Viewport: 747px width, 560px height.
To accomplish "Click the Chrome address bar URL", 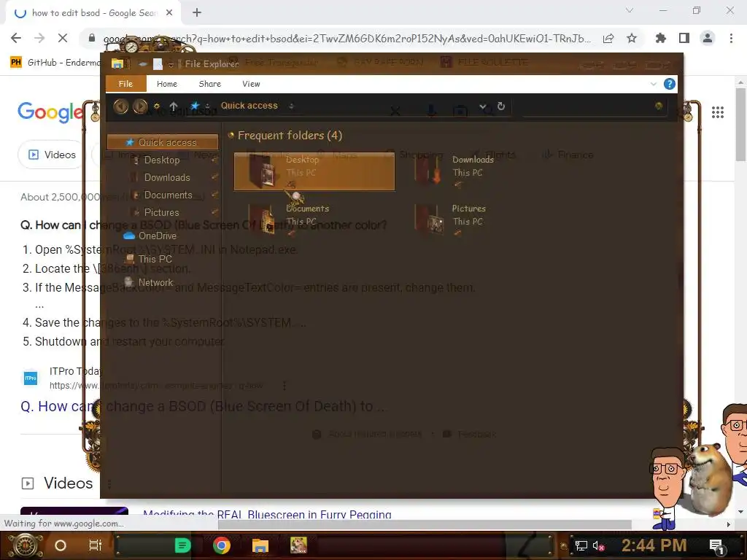I will [347, 39].
